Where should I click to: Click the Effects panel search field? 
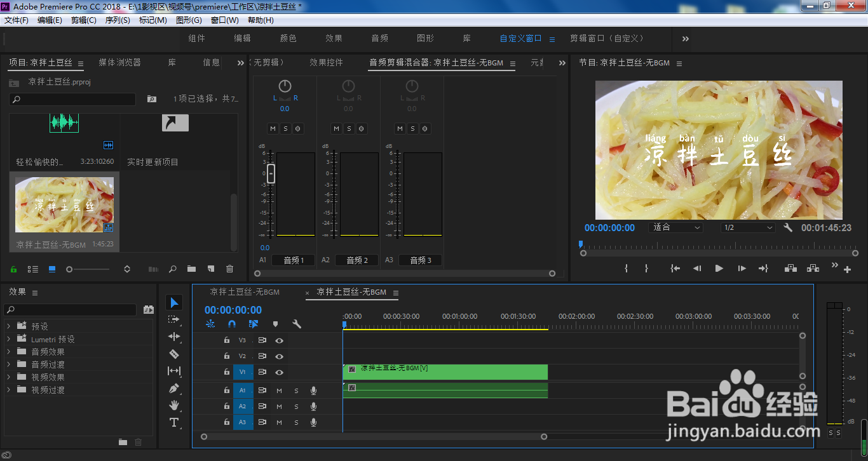pos(70,310)
